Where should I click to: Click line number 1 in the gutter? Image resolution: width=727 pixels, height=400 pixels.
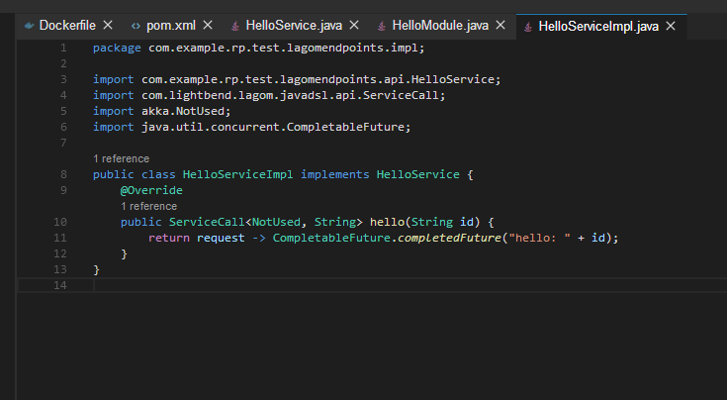click(x=64, y=48)
